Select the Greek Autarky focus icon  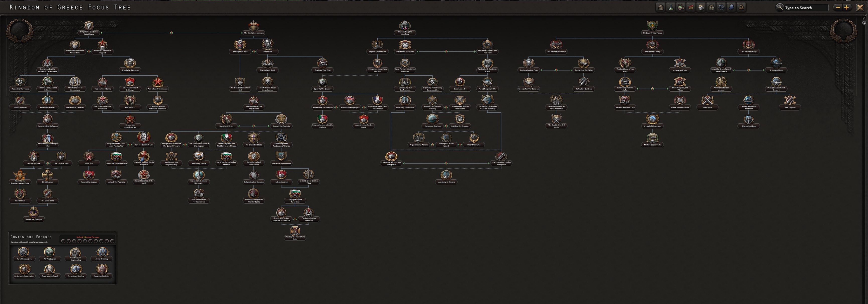[460, 82]
